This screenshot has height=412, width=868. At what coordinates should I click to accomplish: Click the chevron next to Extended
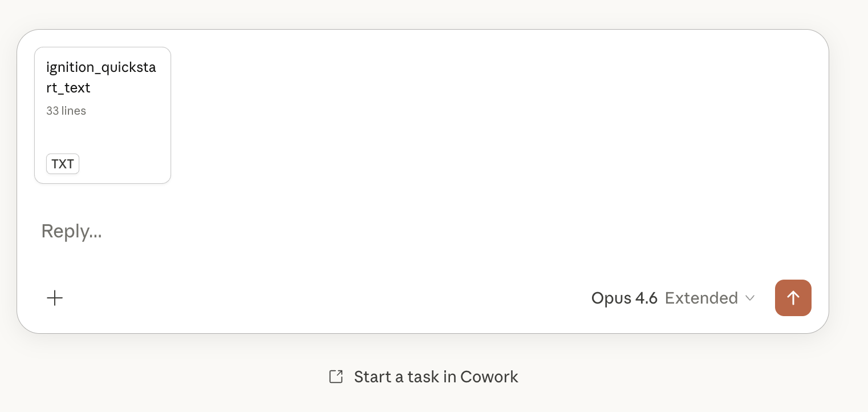pyautogui.click(x=750, y=298)
